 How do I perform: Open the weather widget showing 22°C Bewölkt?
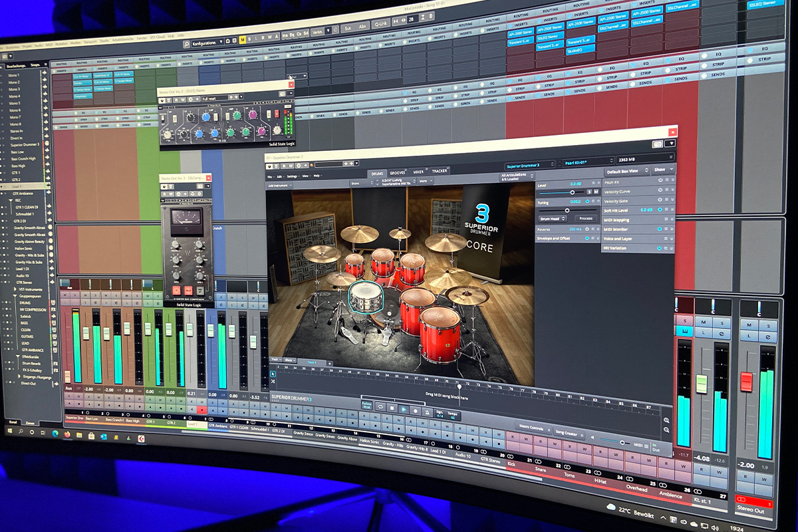point(630,511)
